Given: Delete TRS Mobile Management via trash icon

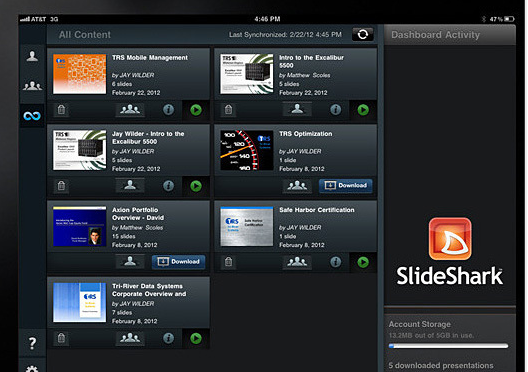Looking at the screenshot, I should pyautogui.click(x=61, y=110).
